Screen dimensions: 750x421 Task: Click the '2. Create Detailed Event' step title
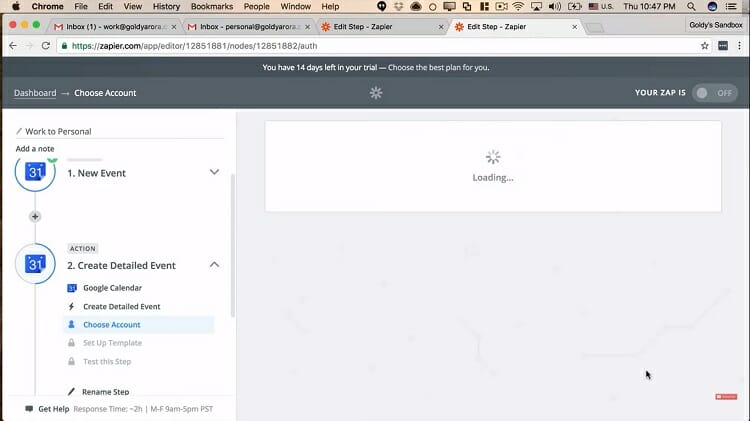click(121, 266)
